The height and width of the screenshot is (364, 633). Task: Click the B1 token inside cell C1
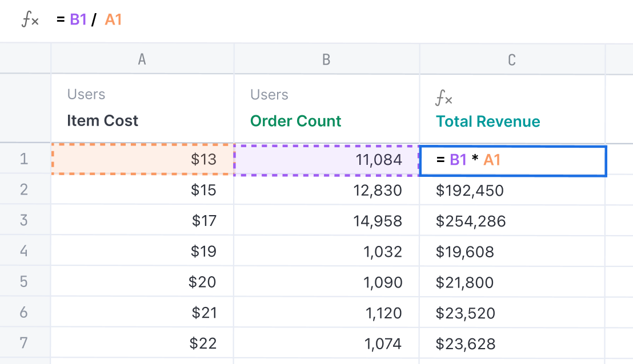tap(456, 160)
